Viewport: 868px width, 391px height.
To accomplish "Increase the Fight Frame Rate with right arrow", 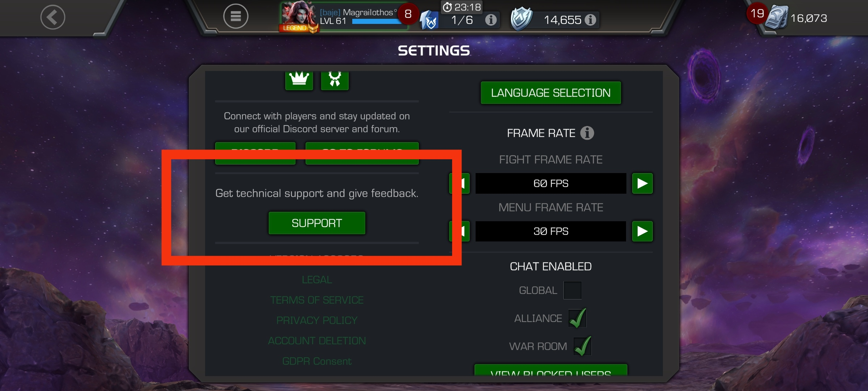I will [x=642, y=183].
